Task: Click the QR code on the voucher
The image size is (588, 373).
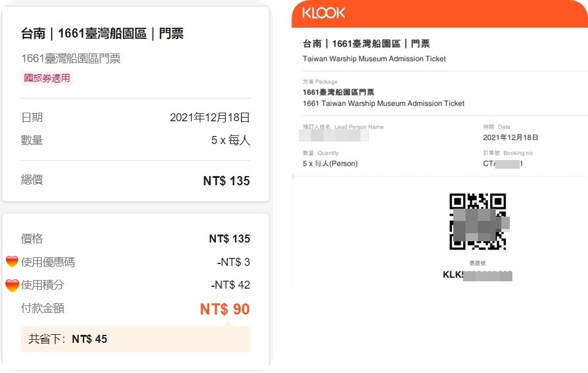Action: 478,222
